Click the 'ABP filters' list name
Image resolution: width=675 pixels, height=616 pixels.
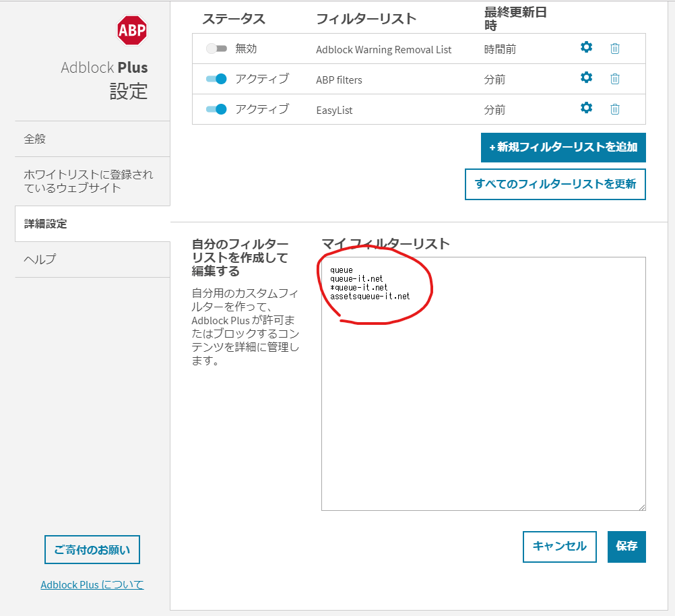pos(339,80)
